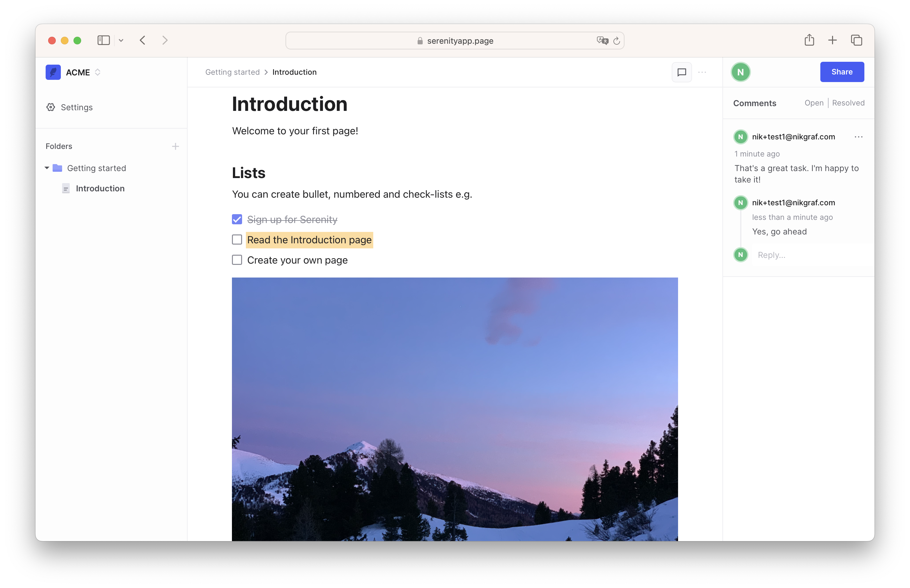This screenshot has height=588, width=910.
Task: Click the blue Share button
Action: pyautogui.click(x=841, y=72)
